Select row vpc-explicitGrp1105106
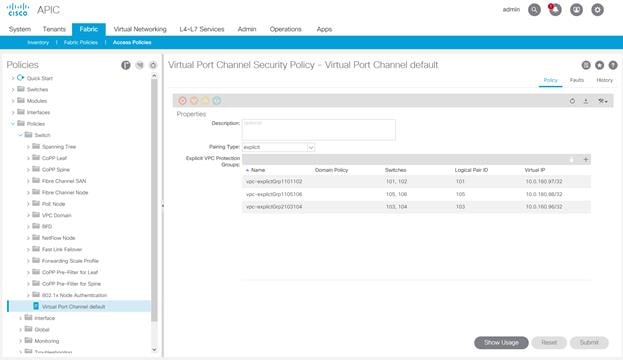The height and width of the screenshot is (360, 623). [416, 194]
